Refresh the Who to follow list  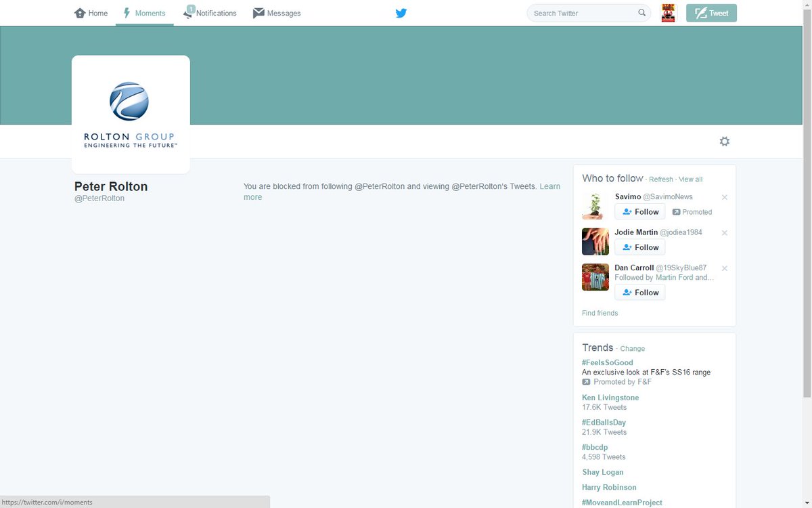point(661,179)
